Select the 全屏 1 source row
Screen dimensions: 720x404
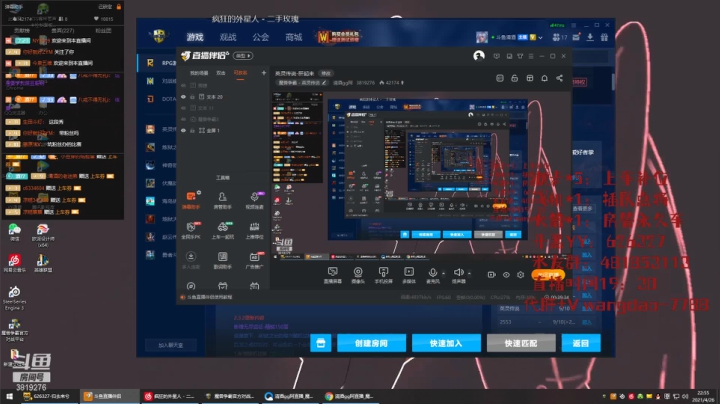[223, 130]
